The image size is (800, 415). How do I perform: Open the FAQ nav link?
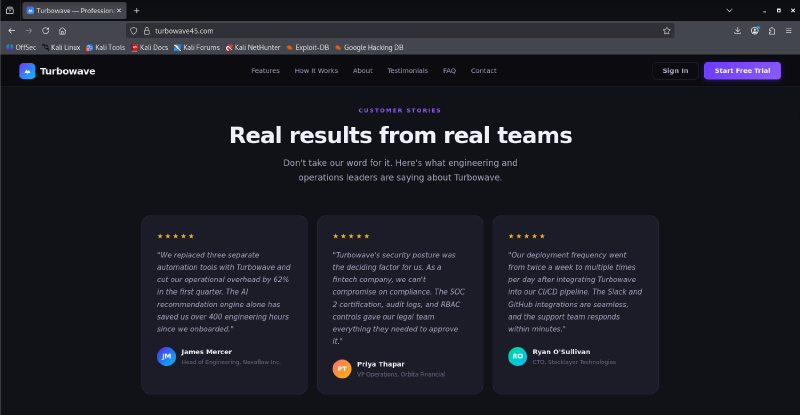449,71
